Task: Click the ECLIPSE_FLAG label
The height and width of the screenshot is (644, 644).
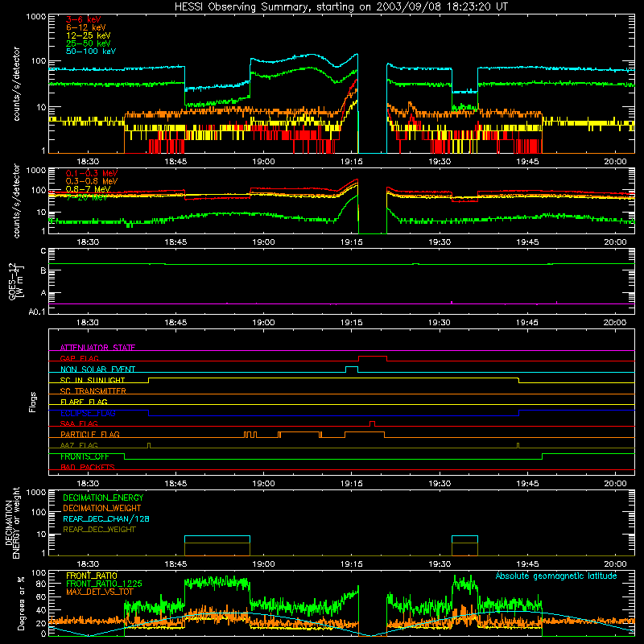Action: (x=88, y=413)
